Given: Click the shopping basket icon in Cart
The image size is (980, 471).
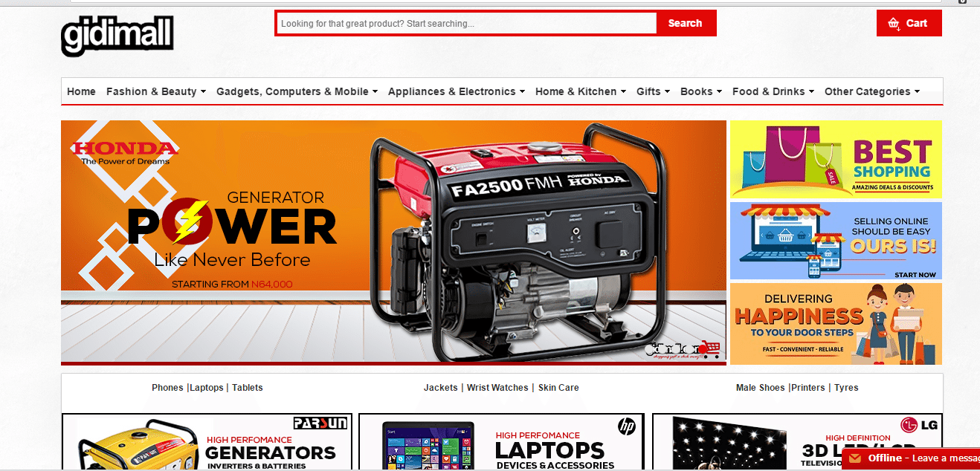Looking at the screenshot, I should 894,23.
